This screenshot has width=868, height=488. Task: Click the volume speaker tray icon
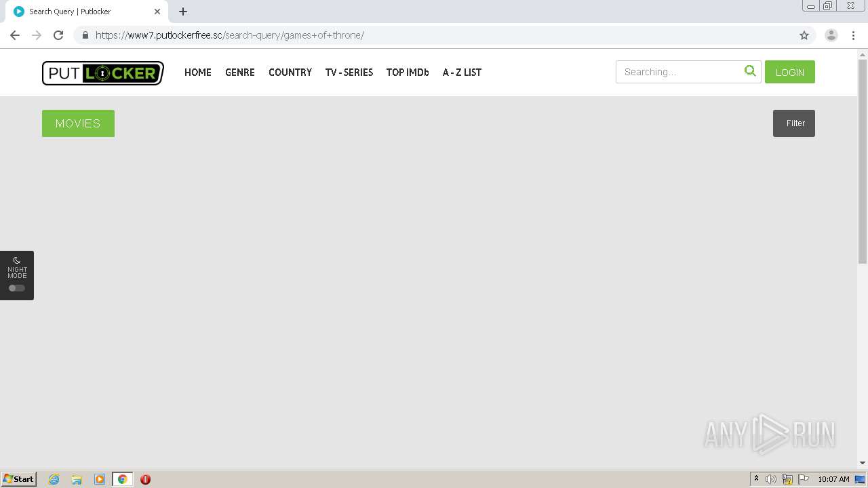[771, 479]
